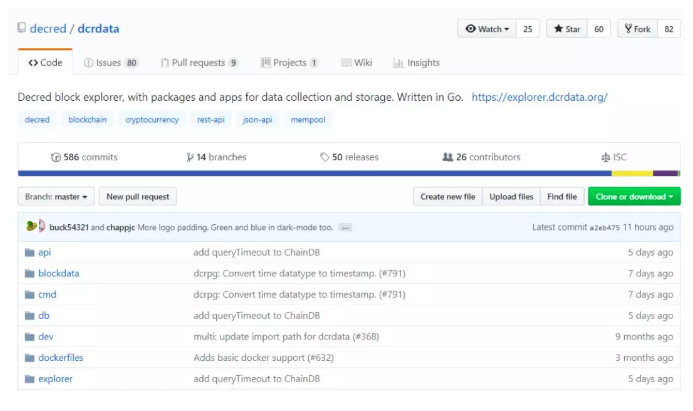
Task: Open the blockdata folder link
Action: coord(59,274)
